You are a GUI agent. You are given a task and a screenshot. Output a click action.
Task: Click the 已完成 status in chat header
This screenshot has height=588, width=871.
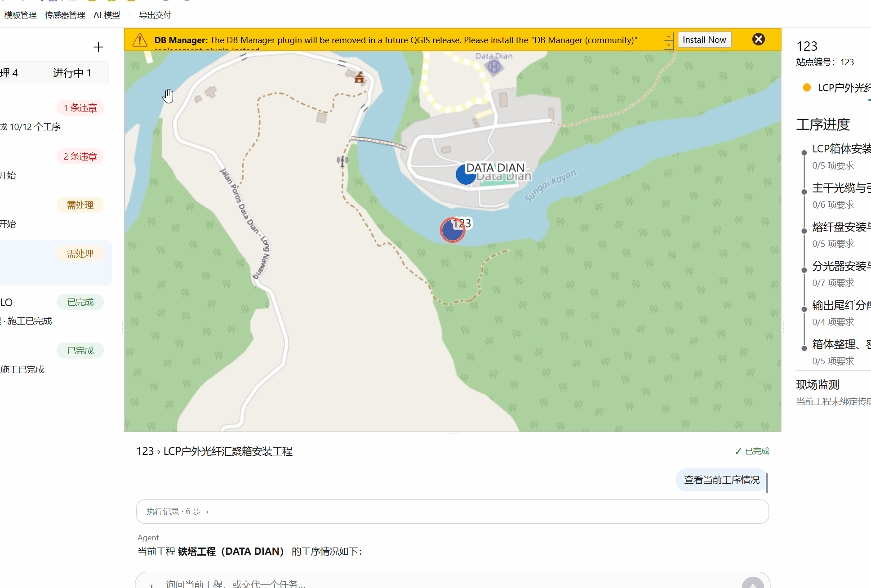click(x=752, y=451)
